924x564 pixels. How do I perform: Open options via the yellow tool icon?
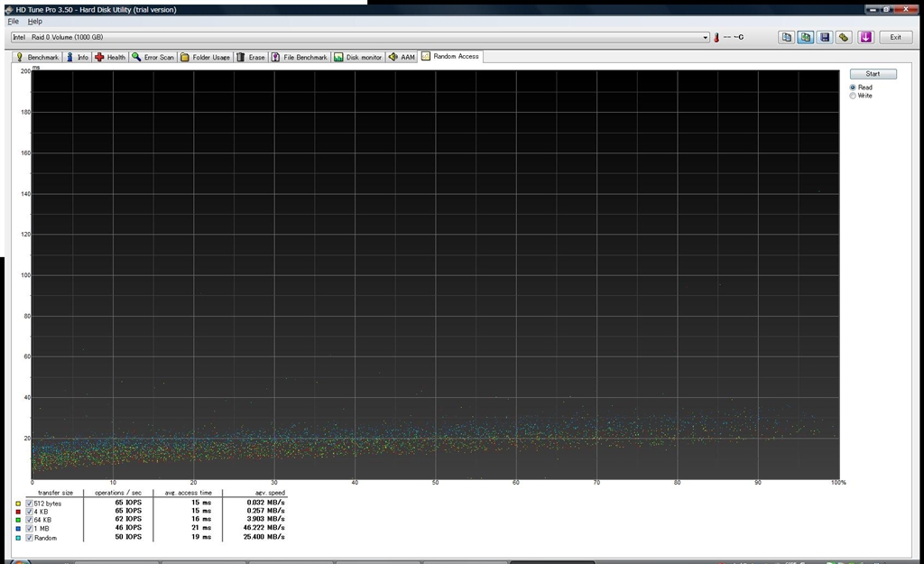point(844,37)
